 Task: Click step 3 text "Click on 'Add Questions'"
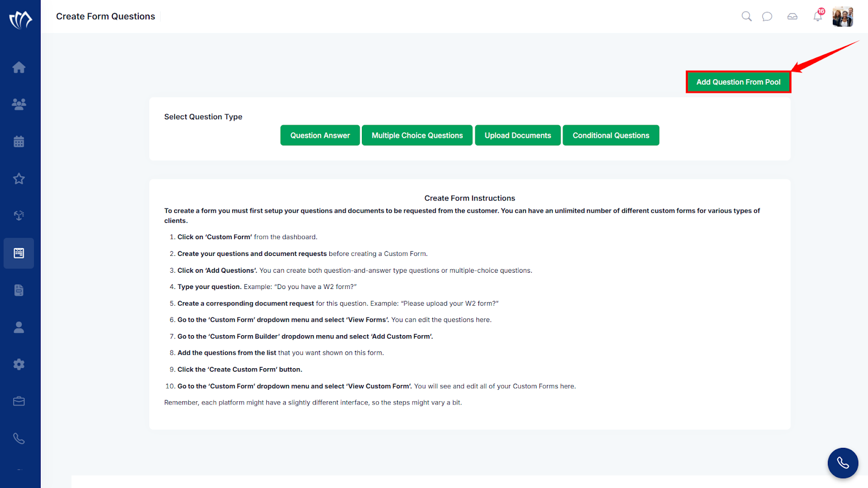pyautogui.click(x=218, y=270)
